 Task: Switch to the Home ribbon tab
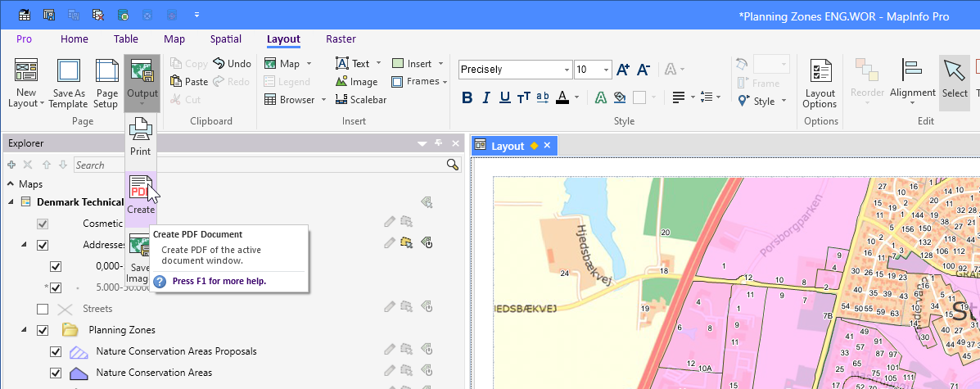[75, 38]
